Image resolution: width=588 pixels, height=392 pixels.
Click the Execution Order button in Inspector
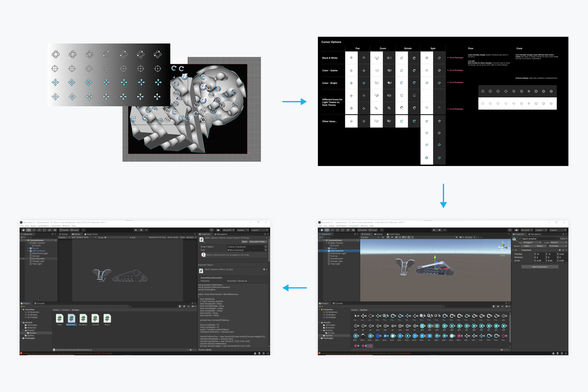257,242
